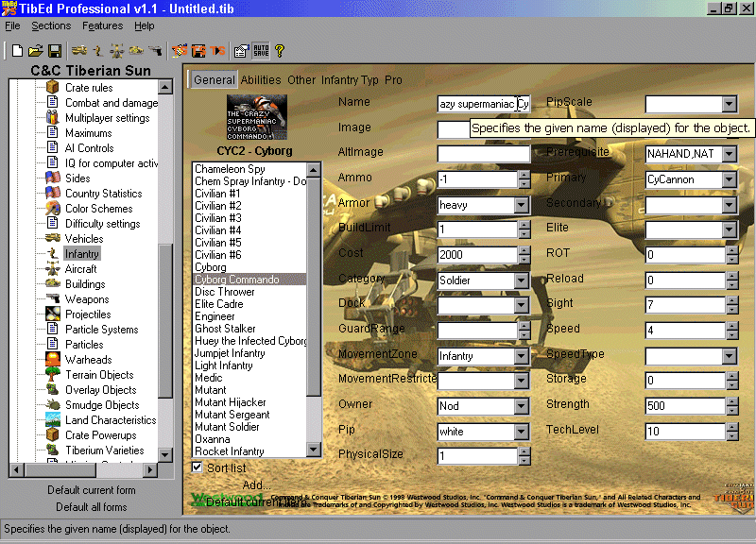Select Buildings in the sections tree

[85, 284]
